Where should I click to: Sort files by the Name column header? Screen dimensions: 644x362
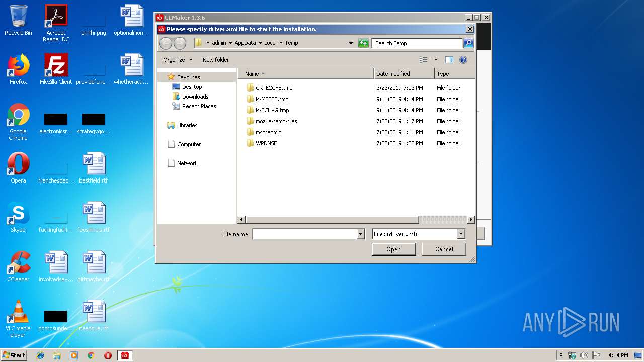305,74
